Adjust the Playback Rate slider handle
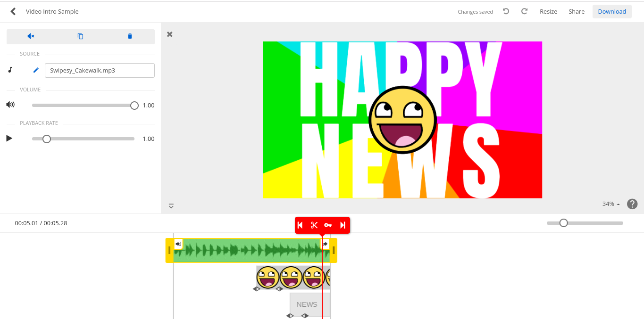This screenshot has width=644, height=319. click(47, 139)
